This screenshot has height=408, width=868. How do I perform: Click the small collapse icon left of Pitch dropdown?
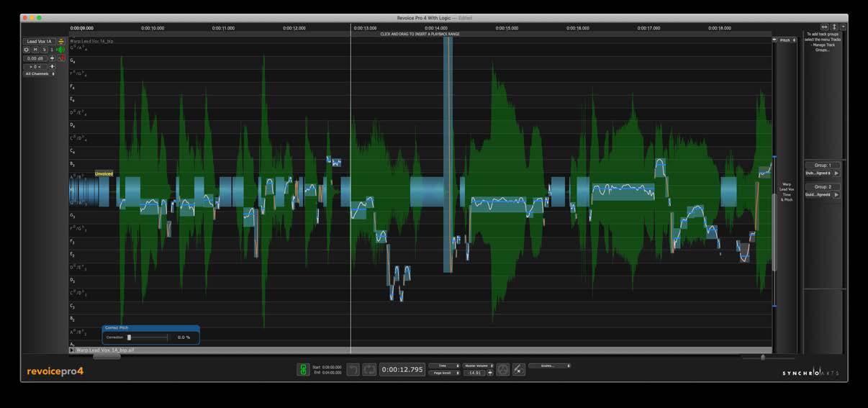[x=774, y=40]
